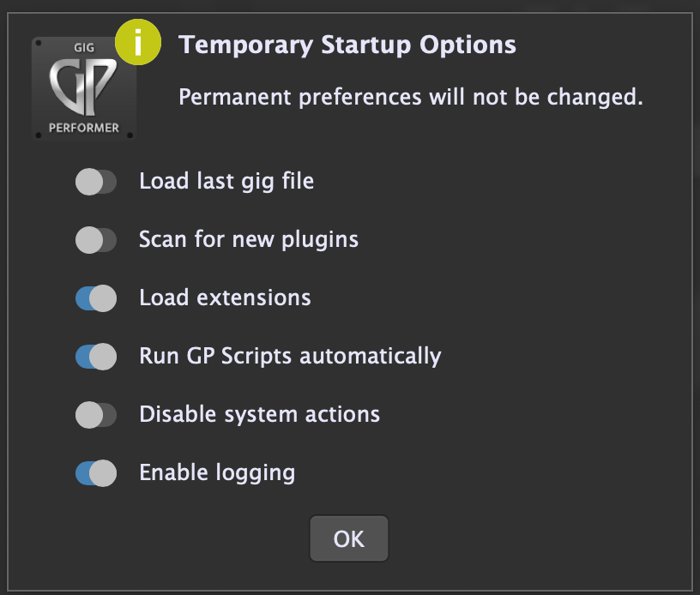Click the Temporary Startup Options title
This screenshot has width=700, height=595.
347,45
